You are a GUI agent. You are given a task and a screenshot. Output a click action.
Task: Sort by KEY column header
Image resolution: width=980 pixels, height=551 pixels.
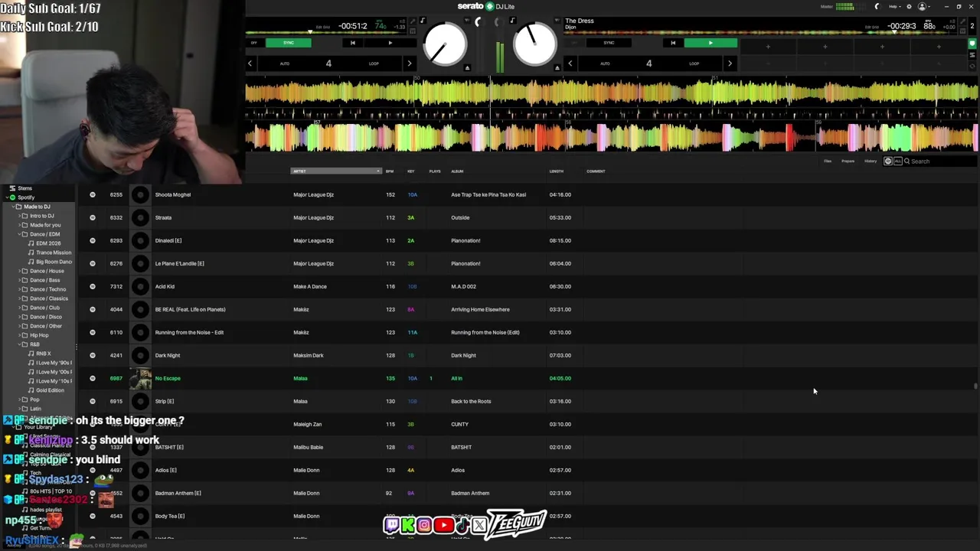click(x=411, y=171)
